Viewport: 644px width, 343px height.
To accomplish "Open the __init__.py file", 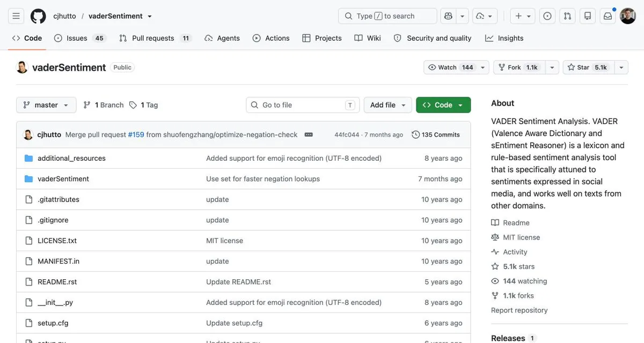I will [55, 303].
